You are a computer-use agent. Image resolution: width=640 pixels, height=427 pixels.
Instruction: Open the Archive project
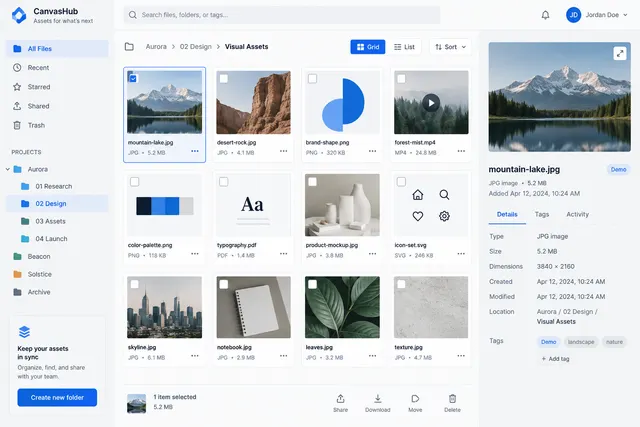tap(57, 292)
